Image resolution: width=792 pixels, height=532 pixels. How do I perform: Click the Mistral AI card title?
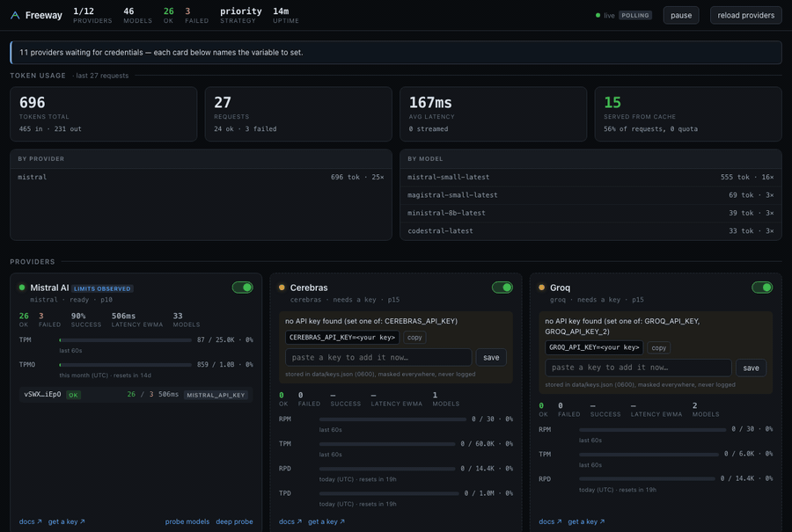tap(49, 288)
